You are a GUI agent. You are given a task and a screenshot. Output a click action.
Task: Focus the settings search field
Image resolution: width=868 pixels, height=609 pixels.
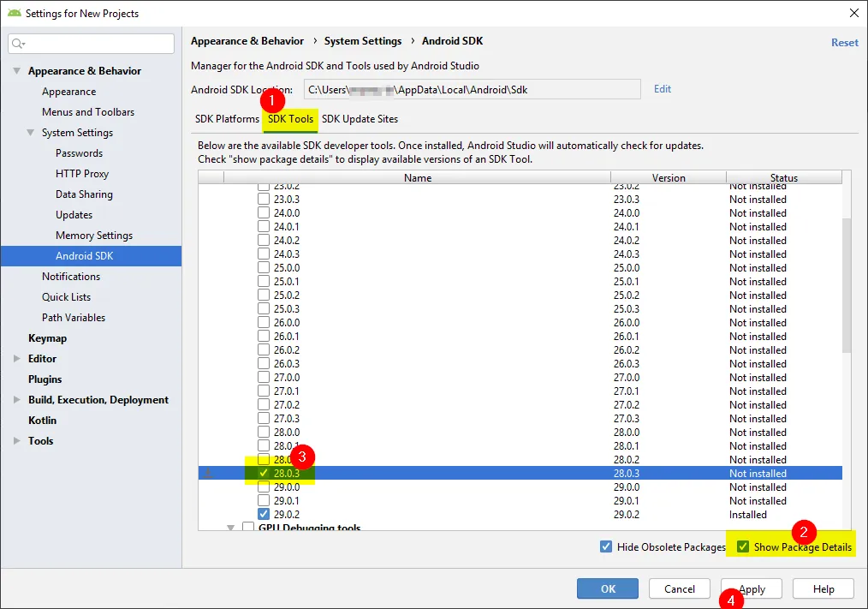92,43
